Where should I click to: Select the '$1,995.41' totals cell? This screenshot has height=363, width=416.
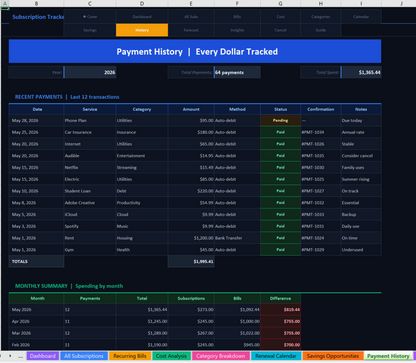[x=191, y=261]
